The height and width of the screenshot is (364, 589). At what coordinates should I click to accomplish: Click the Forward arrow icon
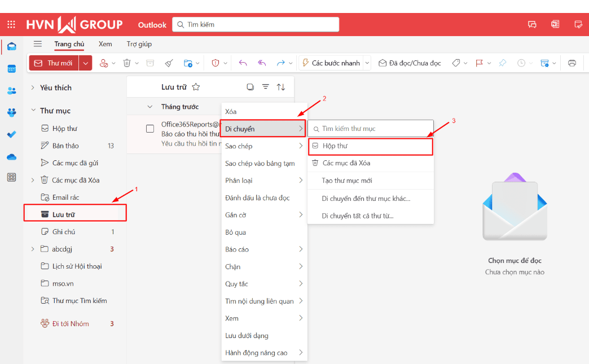point(280,63)
